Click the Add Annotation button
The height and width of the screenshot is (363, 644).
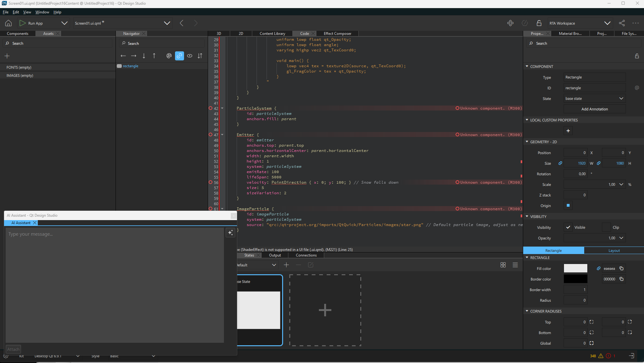[x=594, y=109]
